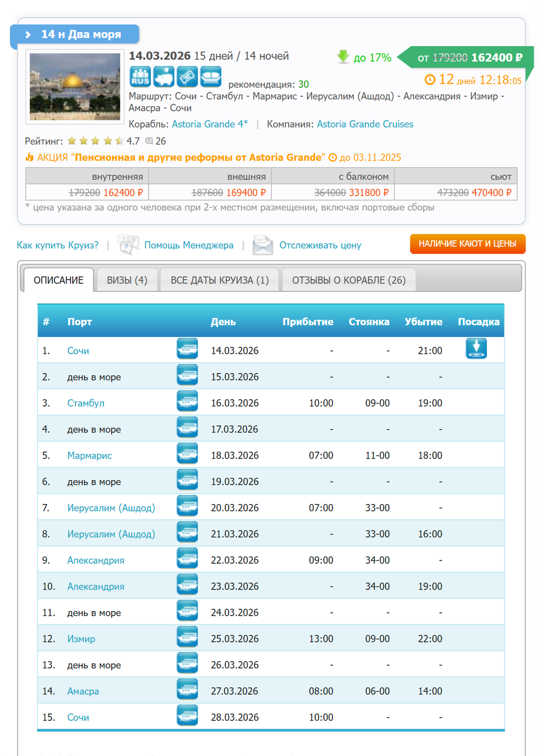Click ship icon in row 22.03.2026
Screen dimensions: 542x756
pos(187,559)
